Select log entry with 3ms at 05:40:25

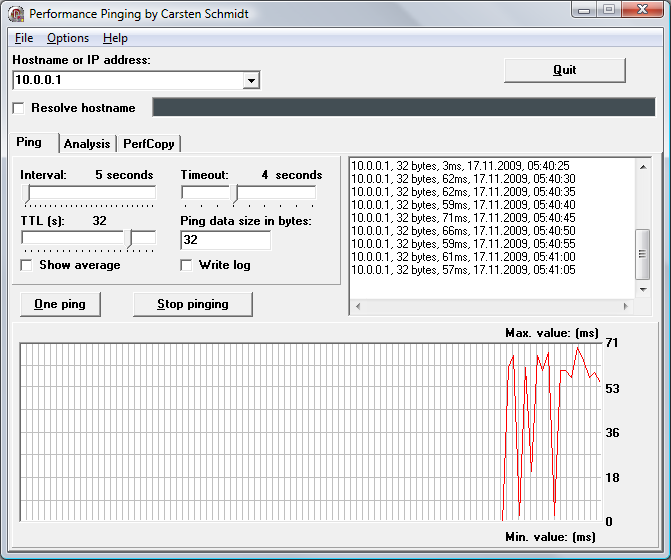[x=460, y=166]
